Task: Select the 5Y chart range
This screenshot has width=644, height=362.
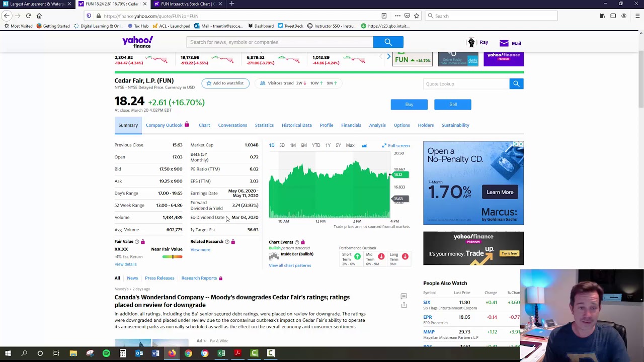Action: click(x=339, y=146)
